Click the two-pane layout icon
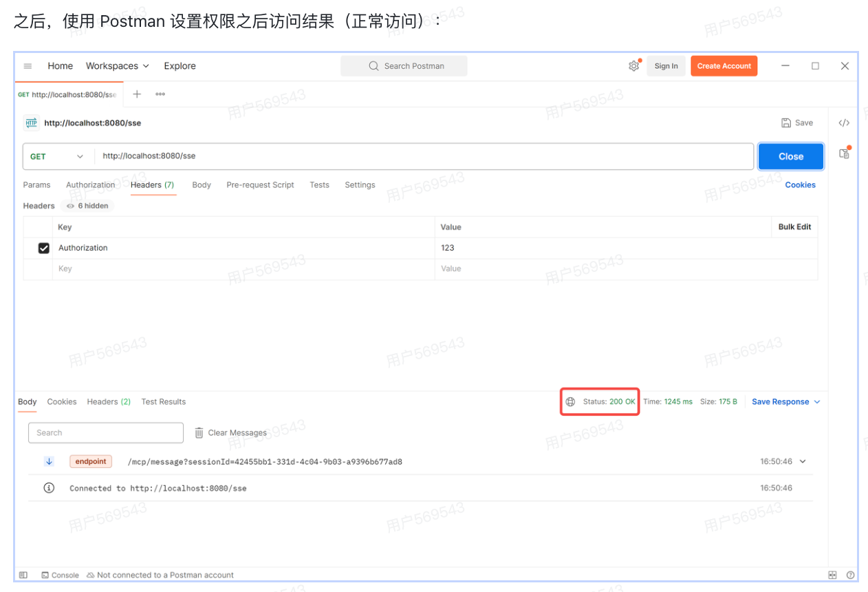868x592 pixels. coord(833,575)
